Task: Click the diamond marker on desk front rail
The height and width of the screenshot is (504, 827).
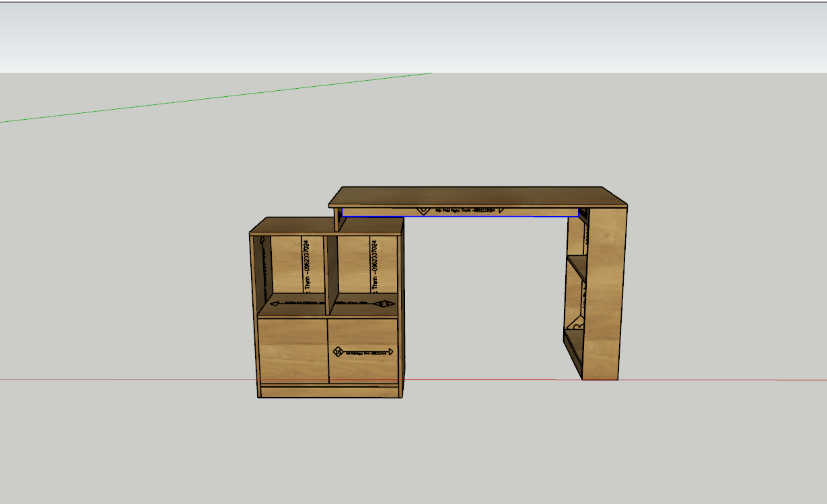Action: pos(423,210)
